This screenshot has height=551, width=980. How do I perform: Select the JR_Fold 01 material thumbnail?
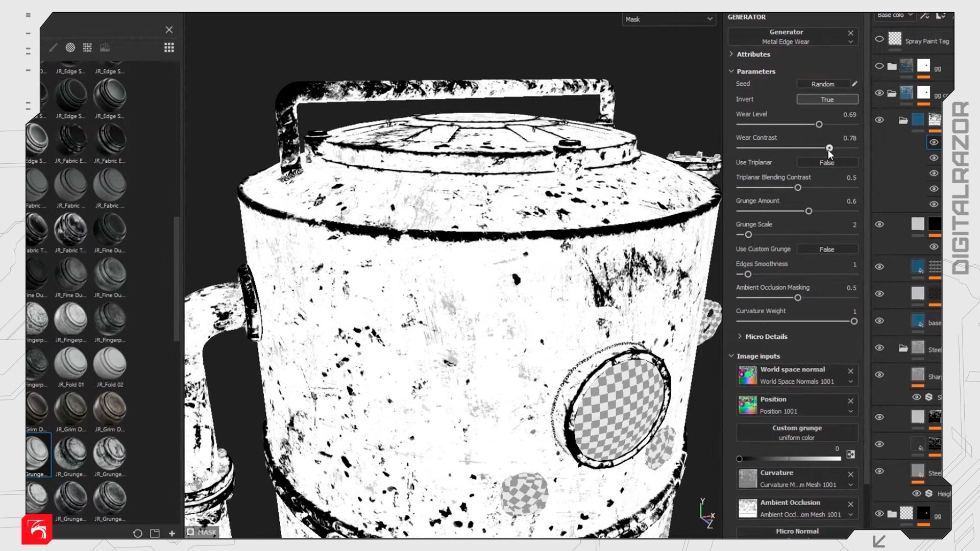click(x=70, y=364)
